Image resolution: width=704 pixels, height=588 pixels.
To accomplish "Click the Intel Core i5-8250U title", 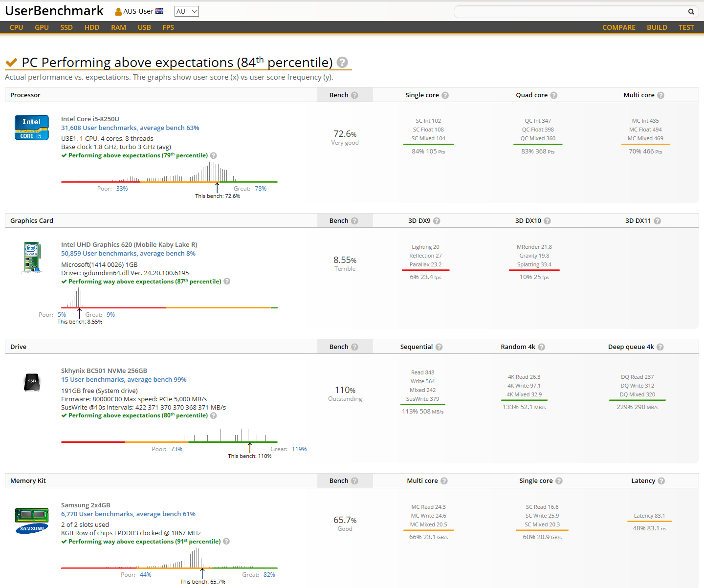I will 90,119.
